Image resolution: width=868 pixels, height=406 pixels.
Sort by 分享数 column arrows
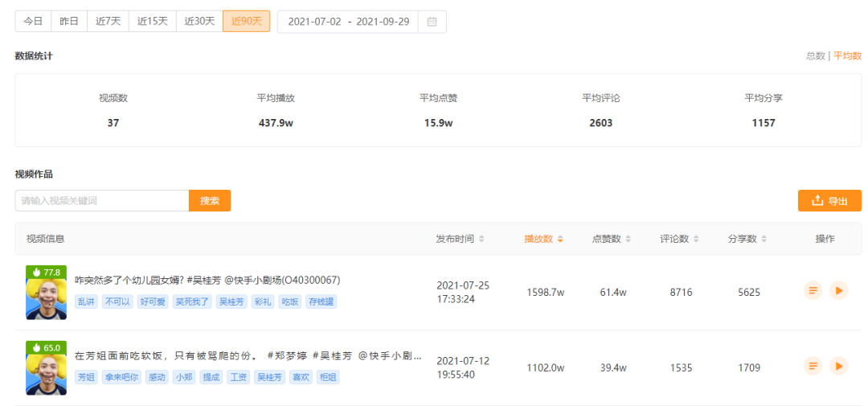(x=764, y=240)
